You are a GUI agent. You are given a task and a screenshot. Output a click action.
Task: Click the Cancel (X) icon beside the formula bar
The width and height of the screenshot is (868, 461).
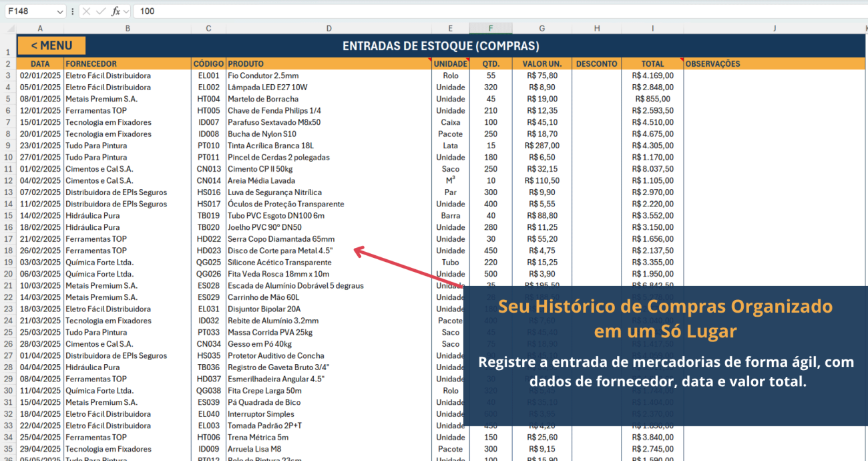pos(86,11)
